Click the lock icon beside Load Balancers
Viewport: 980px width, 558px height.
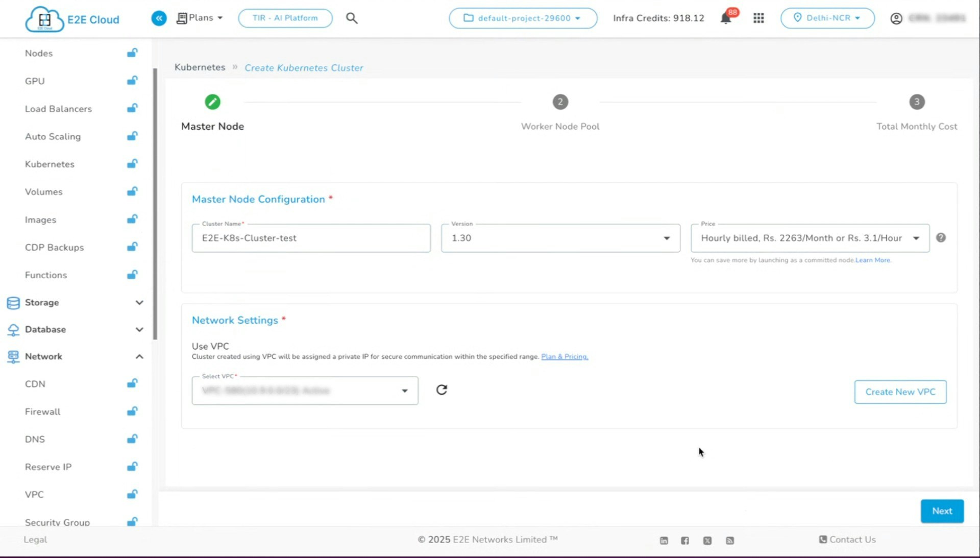coord(132,108)
